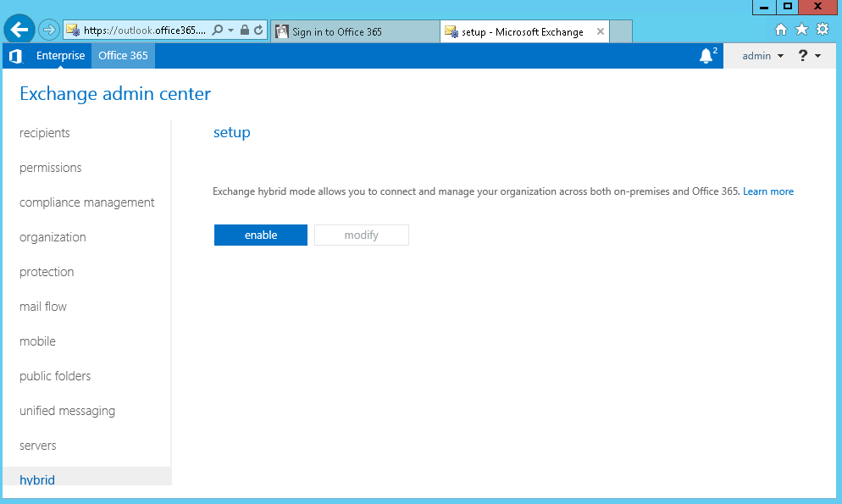Screen dimensions: 842x504
Task: Follow the Learn more link
Action: pyautogui.click(x=768, y=191)
